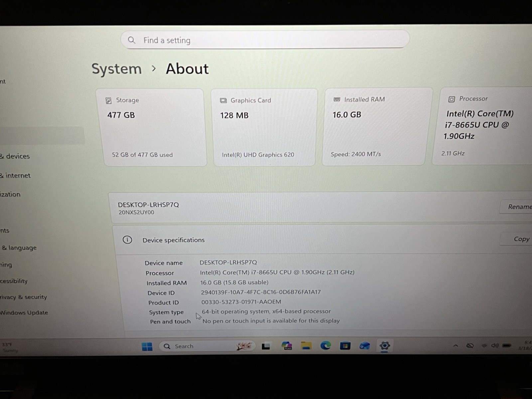Viewport: 532px width, 399px height.
Task: Open the taskbar clock and date
Action: 526,345
